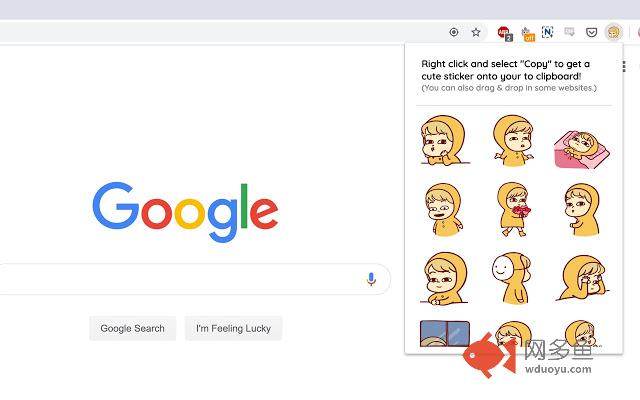Click the Google Search button

tap(133, 328)
